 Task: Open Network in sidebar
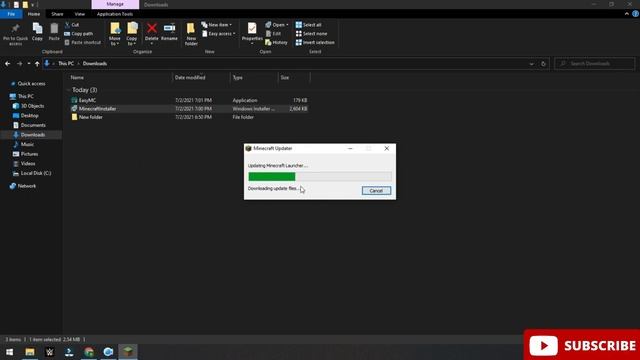[23, 186]
